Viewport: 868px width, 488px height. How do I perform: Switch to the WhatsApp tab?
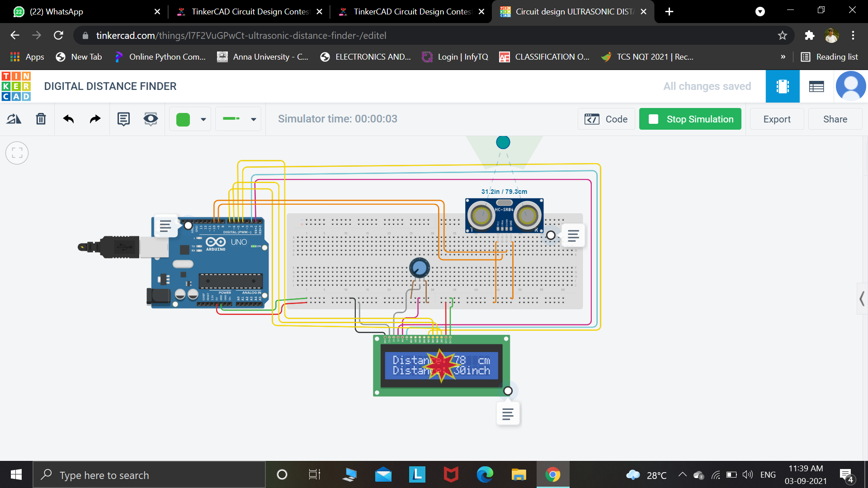pyautogui.click(x=86, y=12)
